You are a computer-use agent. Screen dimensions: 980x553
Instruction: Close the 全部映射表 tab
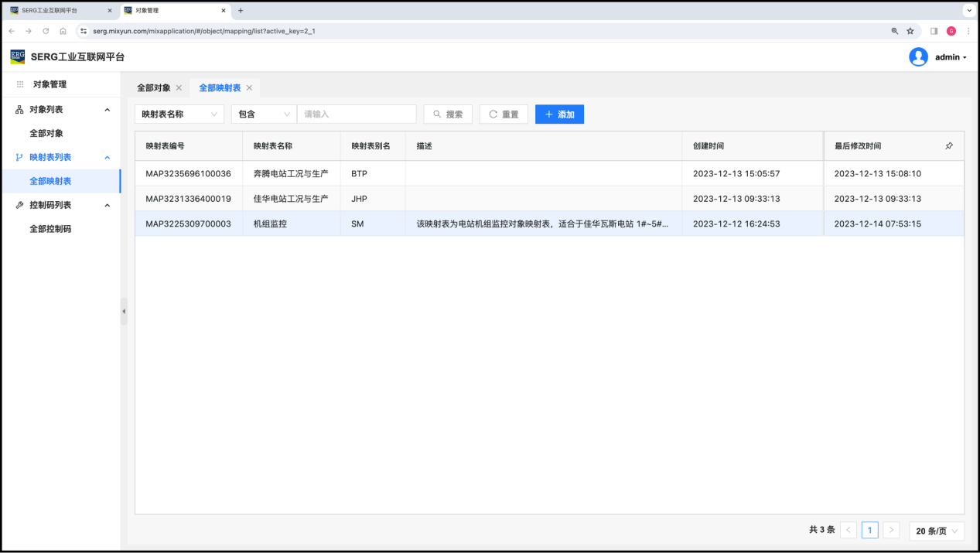click(x=249, y=88)
